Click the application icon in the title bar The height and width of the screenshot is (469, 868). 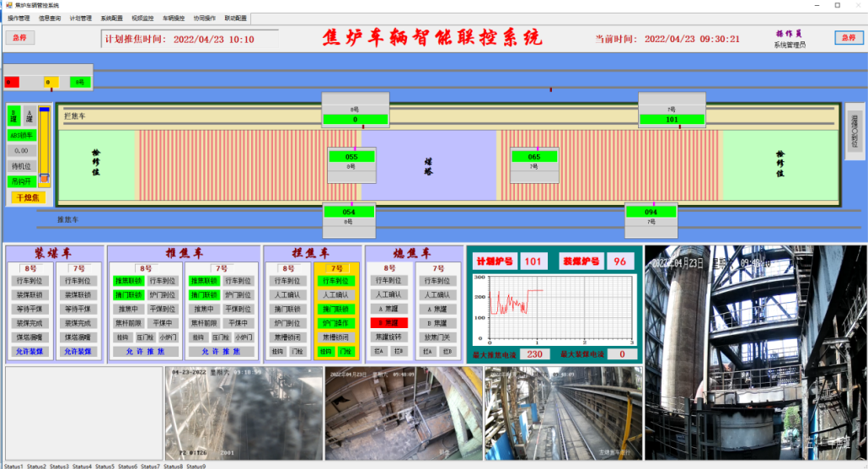(8, 5)
